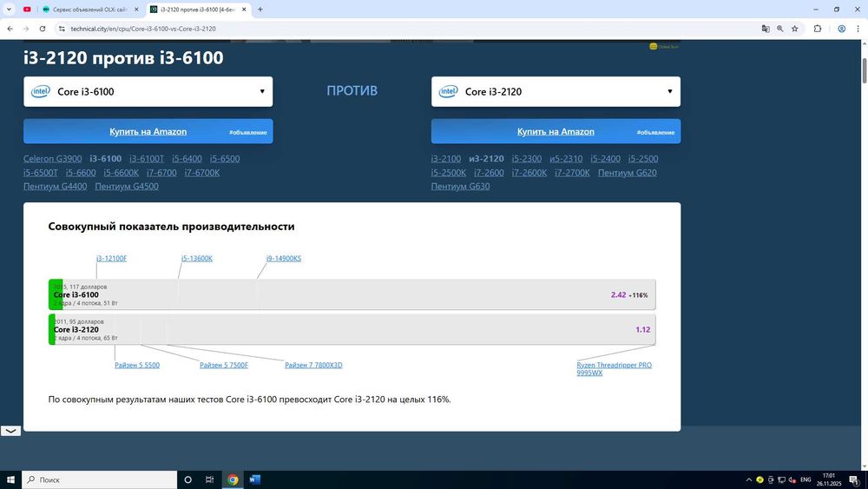868x489 pixels.
Task: Click the zoom magnifier icon in address bar
Action: pos(780,29)
